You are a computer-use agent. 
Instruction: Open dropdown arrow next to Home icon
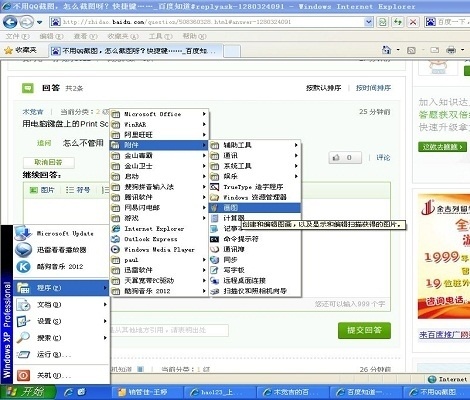click(x=398, y=50)
